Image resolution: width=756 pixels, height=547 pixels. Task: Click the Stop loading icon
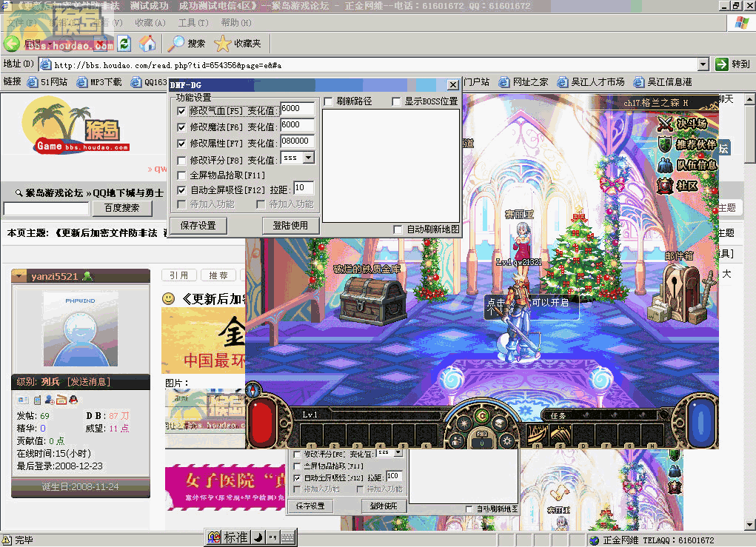101,44
